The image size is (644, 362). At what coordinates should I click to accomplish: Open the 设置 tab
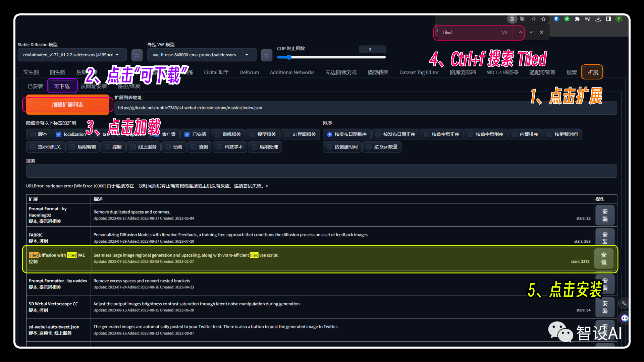(572, 72)
